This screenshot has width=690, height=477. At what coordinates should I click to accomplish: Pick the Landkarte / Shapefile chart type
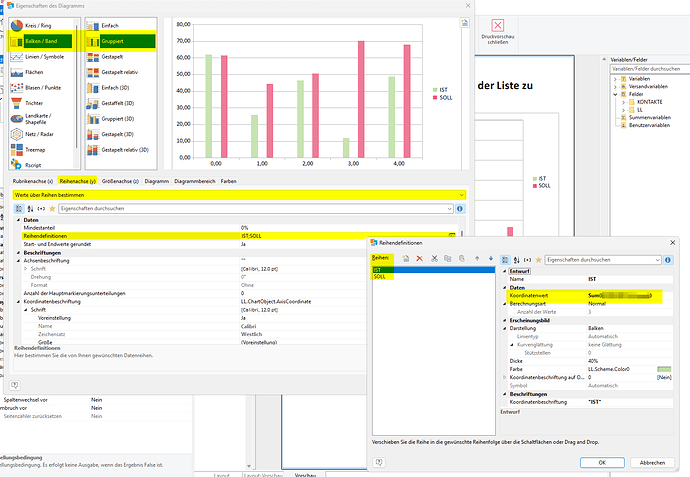tap(38, 119)
